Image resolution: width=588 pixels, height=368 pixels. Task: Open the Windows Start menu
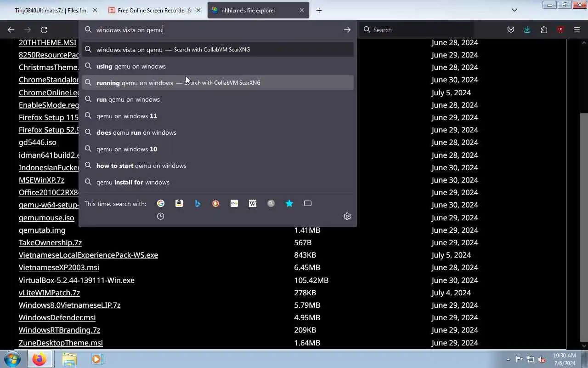click(x=12, y=359)
